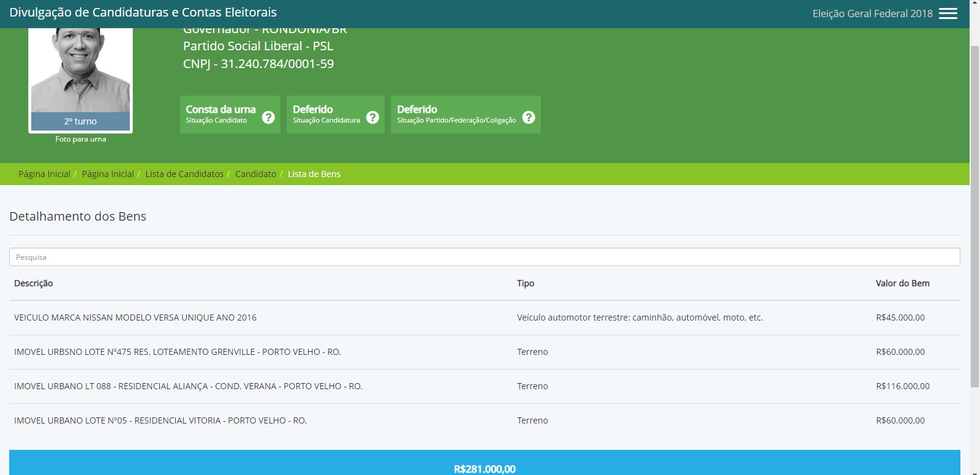Screen dimensions: 980x475
Task: Click help icon beside Consta da urna
Action: (x=268, y=117)
